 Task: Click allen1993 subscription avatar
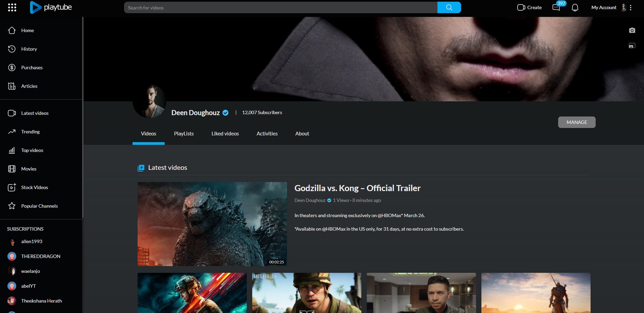point(12,242)
